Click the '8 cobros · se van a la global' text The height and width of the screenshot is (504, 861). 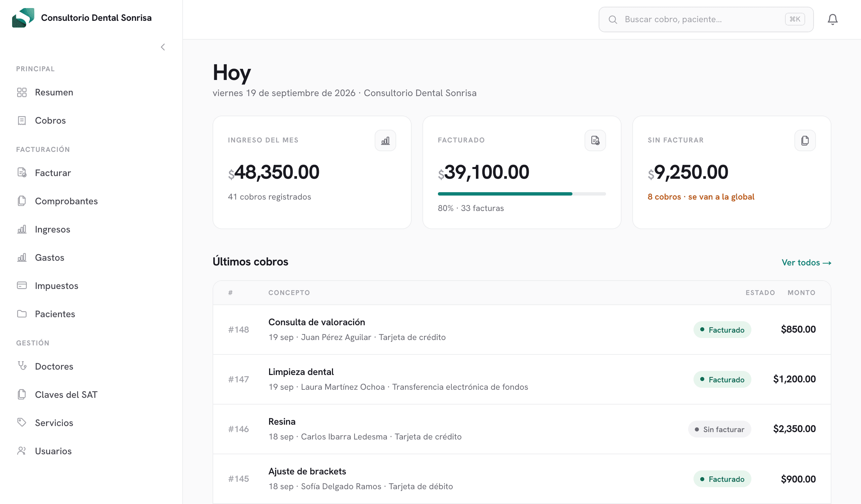[x=701, y=197]
